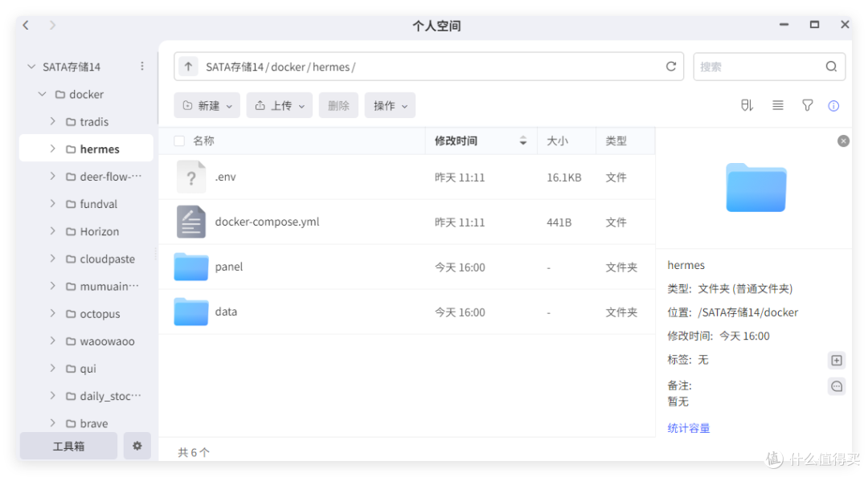Sort by the 名称 column header
868x477 pixels.
pos(203,141)
